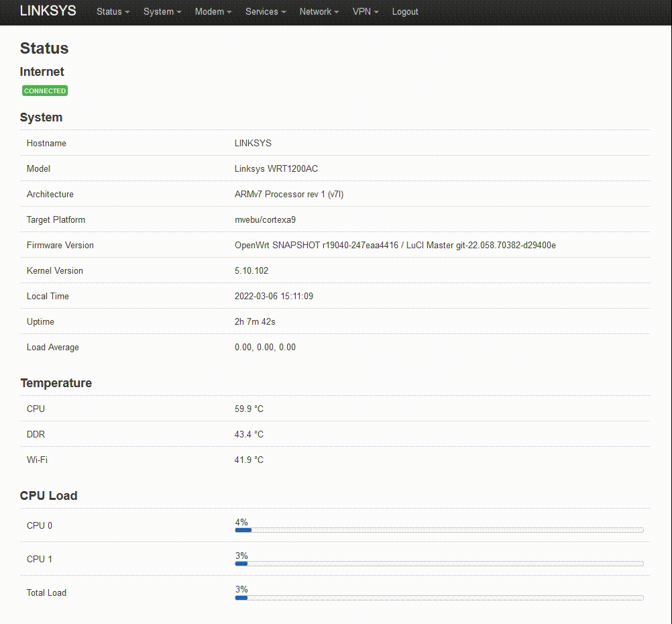Click the CPU 1 load progress bar
672x624 pixels.
point(439,564)
